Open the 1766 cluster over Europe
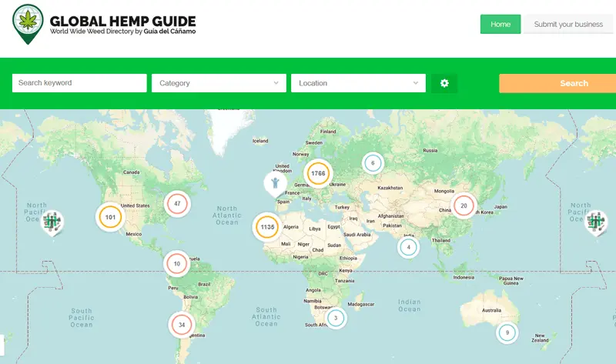 [318, 173]
